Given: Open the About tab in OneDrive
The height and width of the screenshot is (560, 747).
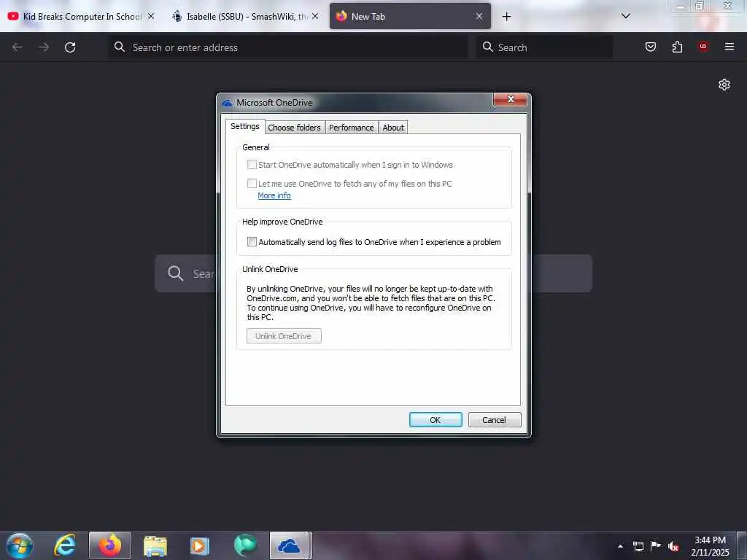Looking at the screenshot, I should tap(393, 128).
